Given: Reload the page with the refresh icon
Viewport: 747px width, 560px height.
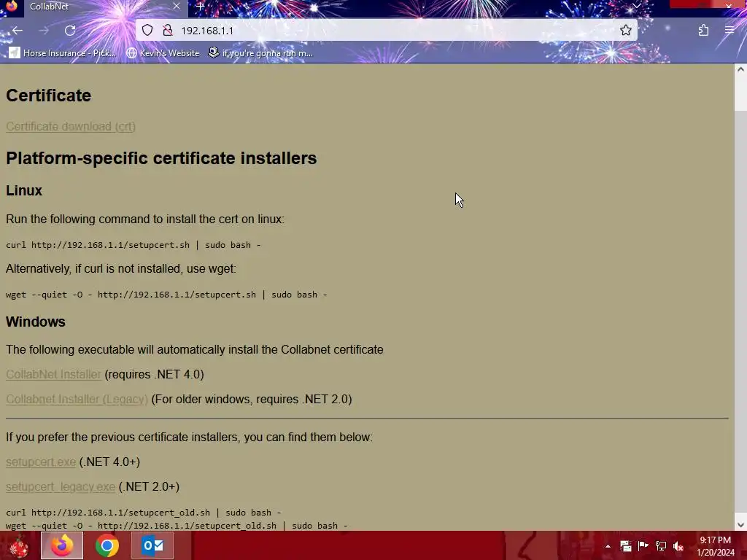Looking at the screenshot, I should (x=70, y=31).
